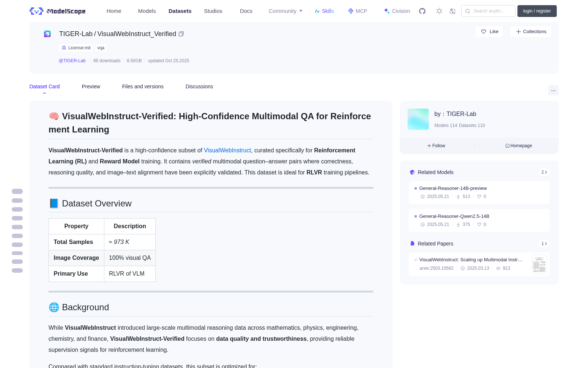Click the login / register button

point(537,11)
